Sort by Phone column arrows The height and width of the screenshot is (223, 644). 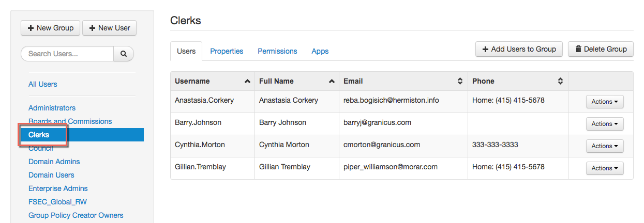tap(560, 82)
